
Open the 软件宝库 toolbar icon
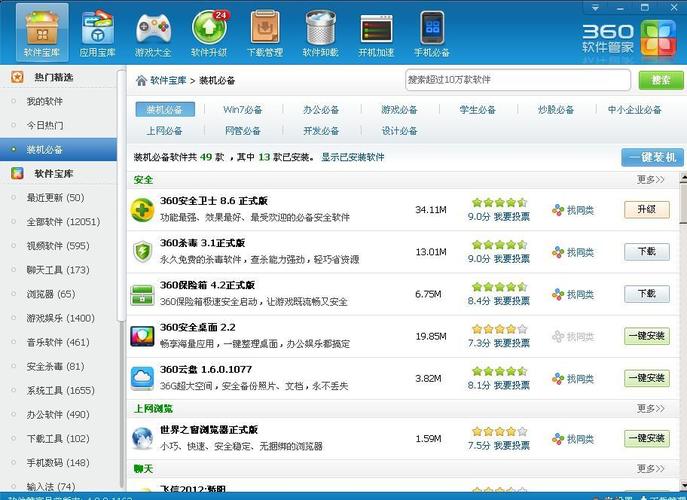[42, 33]
